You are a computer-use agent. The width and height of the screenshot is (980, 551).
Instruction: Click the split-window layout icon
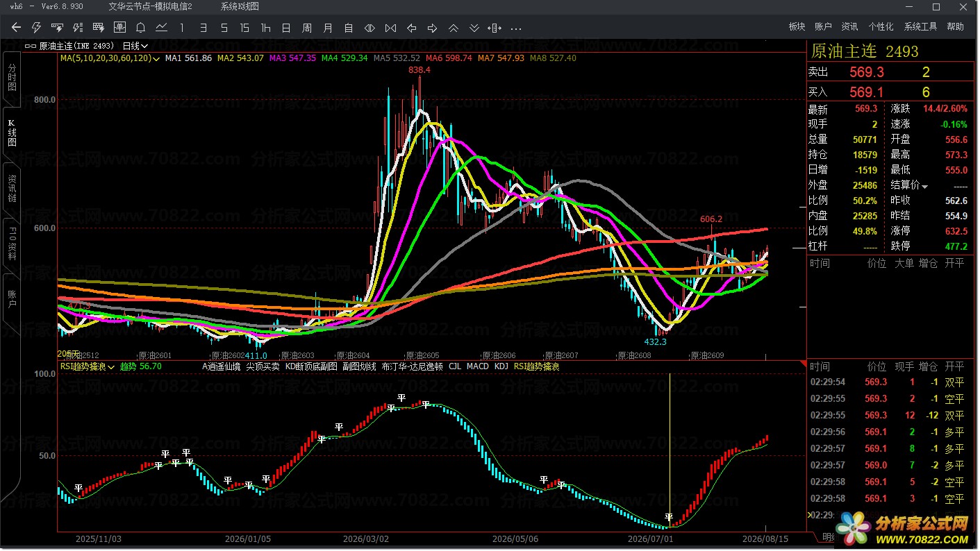point(495,28)
